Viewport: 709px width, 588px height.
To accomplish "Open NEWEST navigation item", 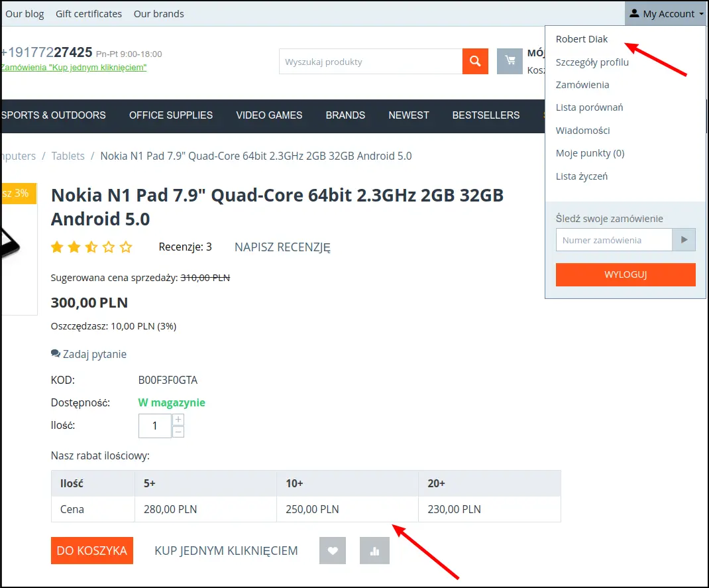I will pyautogui.click(x=409, y=115).
